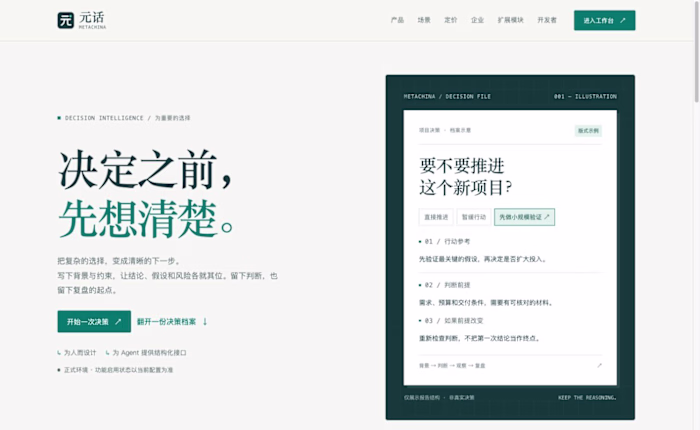Click the 重新检查判断 sentence
The image size is (700, 430).
pyautogui.click(x=480, y=338)
